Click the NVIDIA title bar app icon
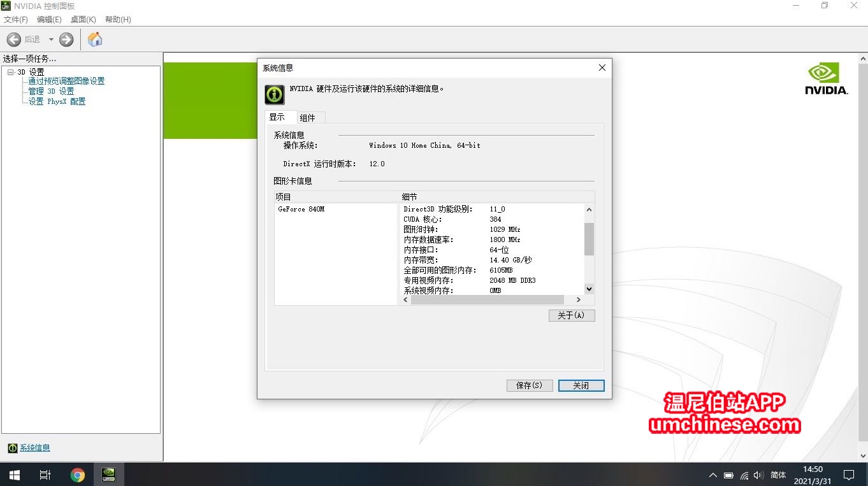 point(6,6)
